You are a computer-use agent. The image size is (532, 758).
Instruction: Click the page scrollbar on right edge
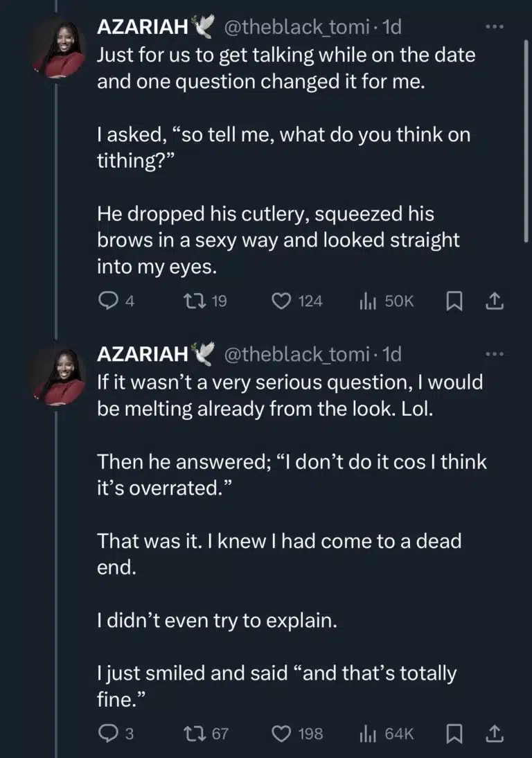tap(526, 139)
